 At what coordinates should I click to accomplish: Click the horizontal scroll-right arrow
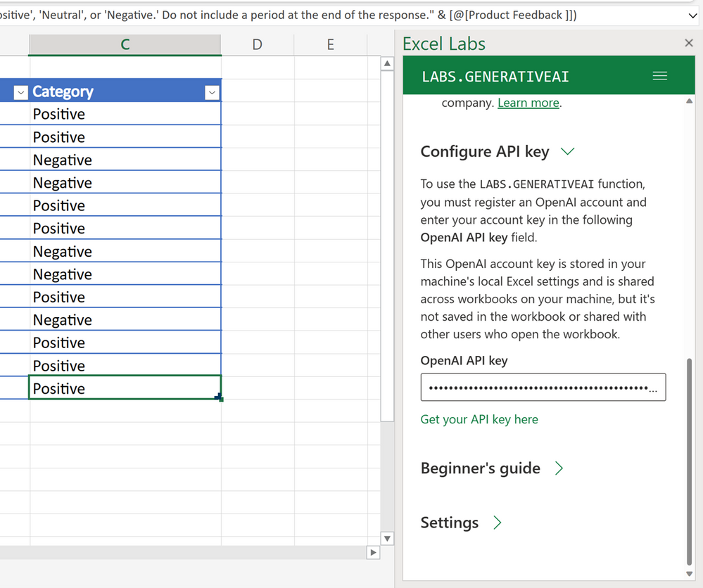tap(373, 553)
